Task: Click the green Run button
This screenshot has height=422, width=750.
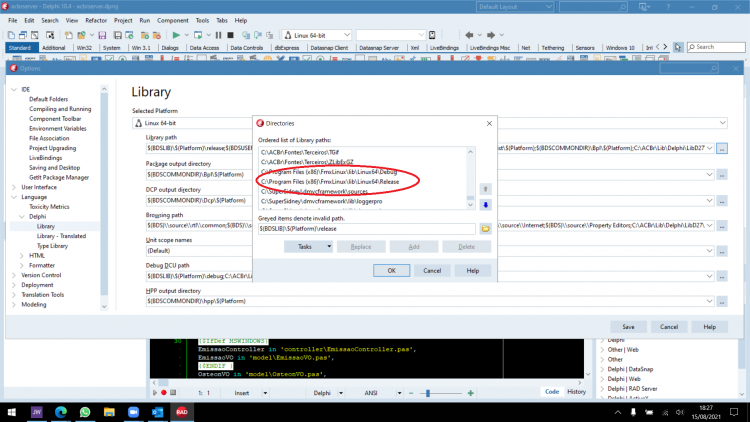Action: pyautogui.click(x=176, y=35)
